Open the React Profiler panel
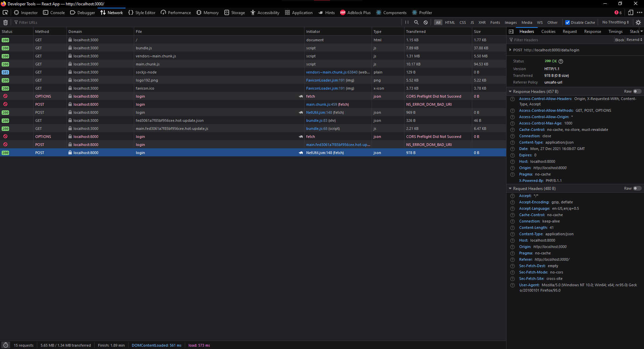Viewport: 644px width, 349px height. [x=422, y=13]
